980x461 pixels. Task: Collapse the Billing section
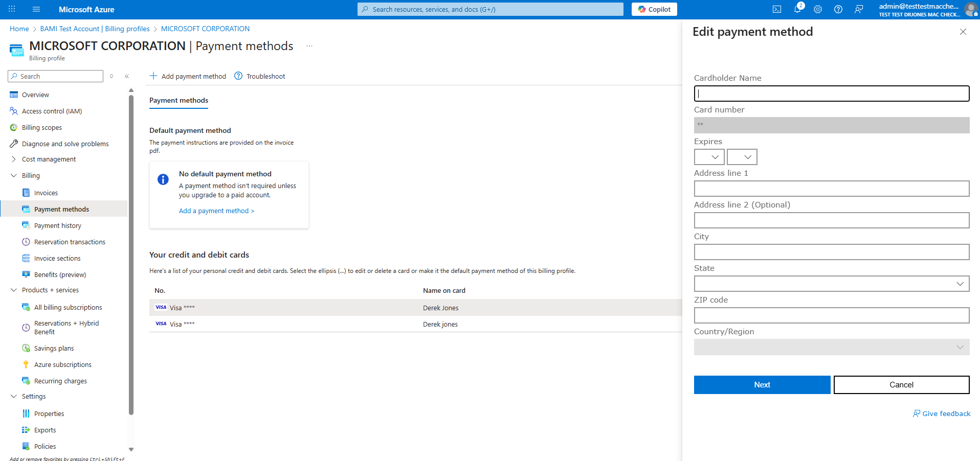click(x=14, y=175)
